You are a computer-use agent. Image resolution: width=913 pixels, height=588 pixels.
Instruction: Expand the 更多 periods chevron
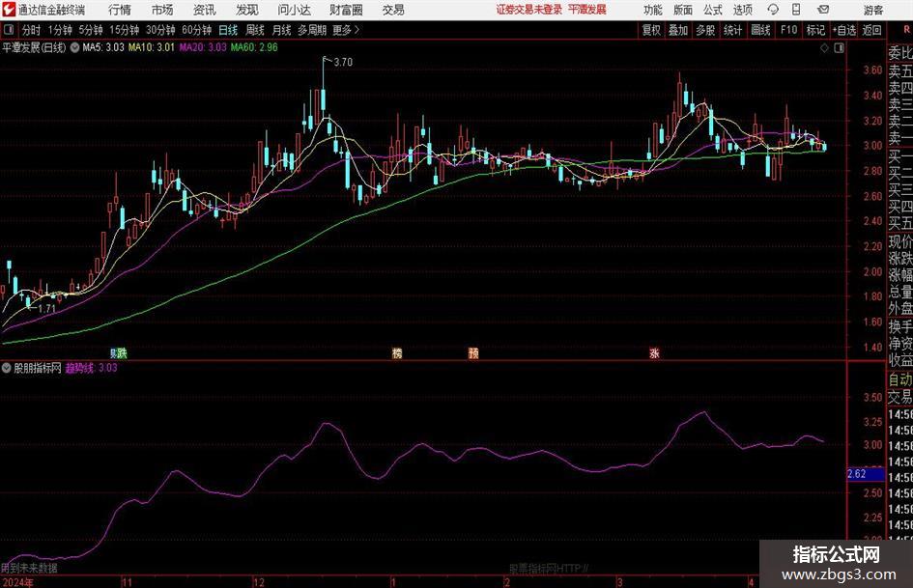(x=357, y=30)
